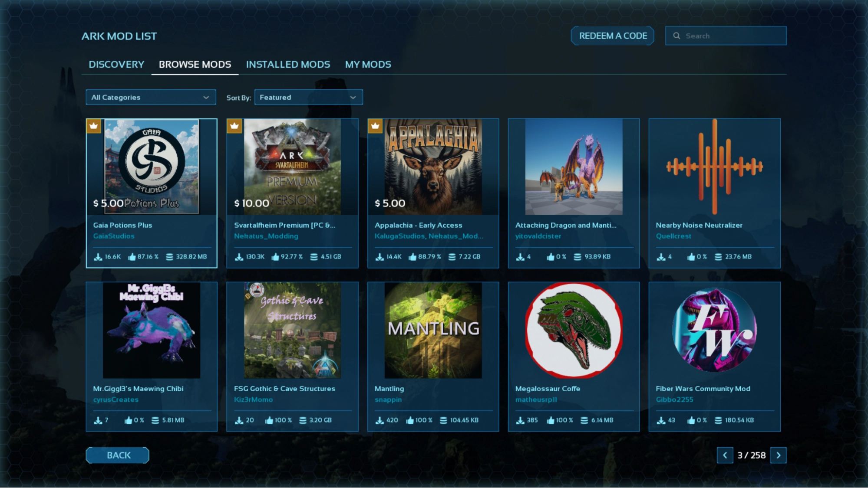Open the FSG Gothic & Cave Structures thumbnail
Viewport: 868px width, 488px height.
pyautogui.click(x=292, y=331)
